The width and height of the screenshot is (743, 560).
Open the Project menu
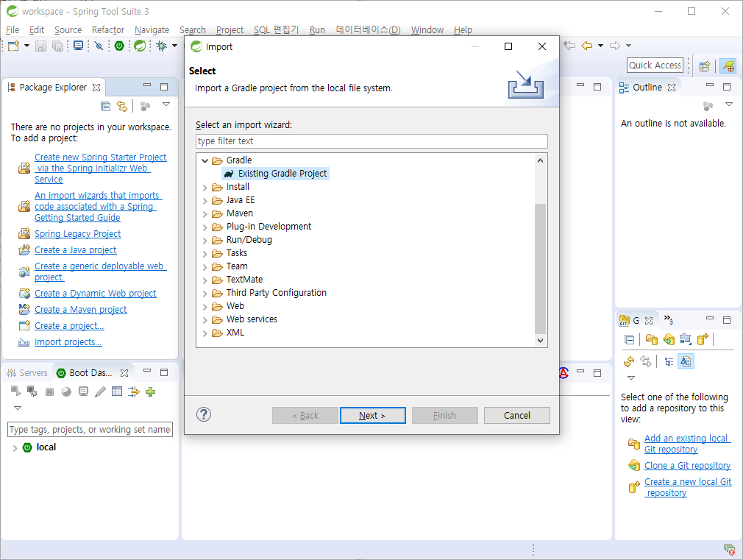230,30
